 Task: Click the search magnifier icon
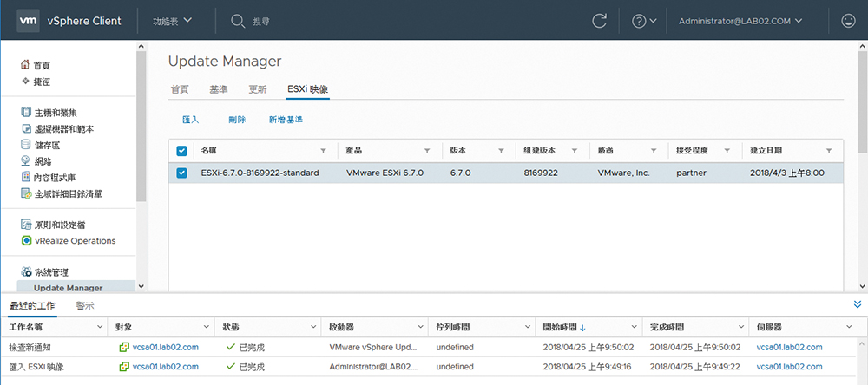tap(238, 21)
